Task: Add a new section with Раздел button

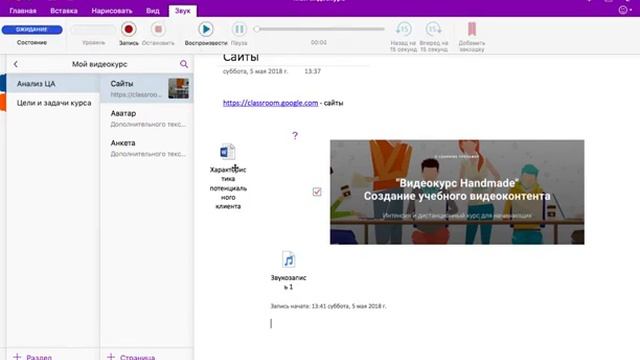Action: 33,357
